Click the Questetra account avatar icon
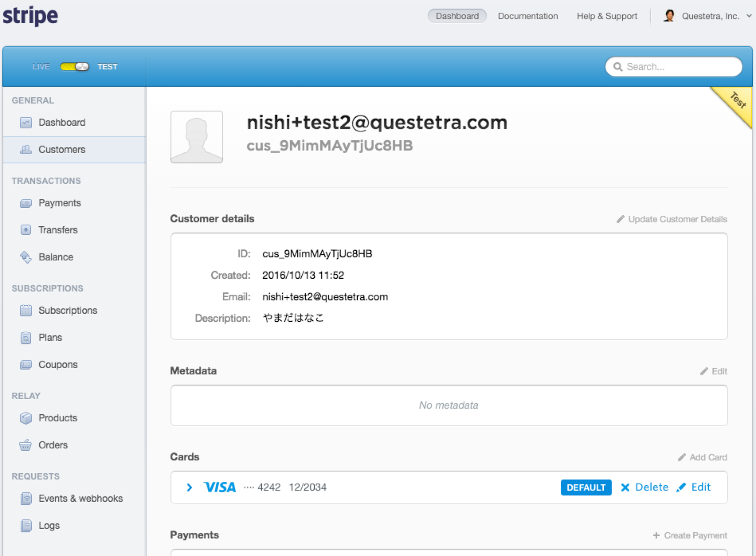 [x=669, y=16]
